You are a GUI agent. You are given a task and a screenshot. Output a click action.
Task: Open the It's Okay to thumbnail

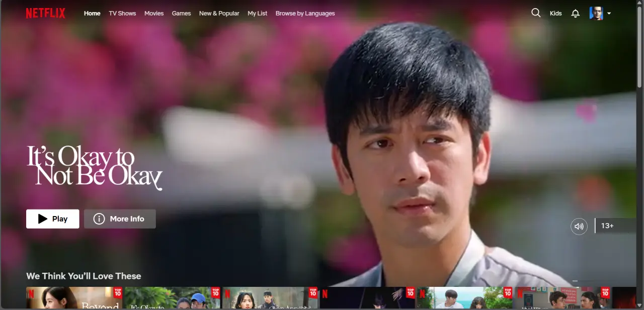click(172, 297)
